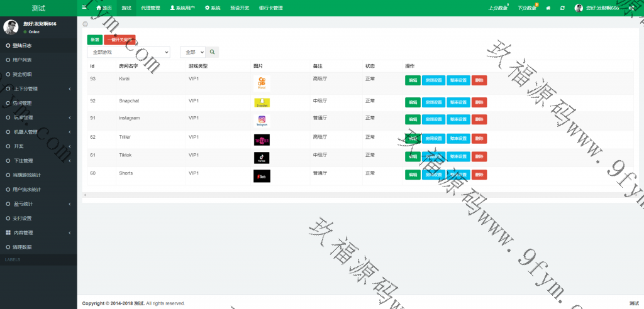
Task: Open the settings gears icon at top right
Action: point(632,8)
